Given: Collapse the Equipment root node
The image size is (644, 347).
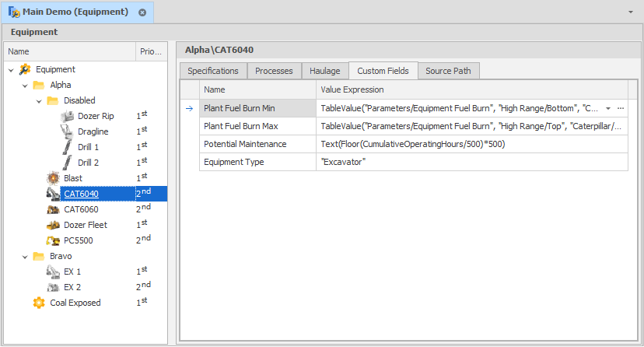Looking at the screenshot, I should coord(11,70).
